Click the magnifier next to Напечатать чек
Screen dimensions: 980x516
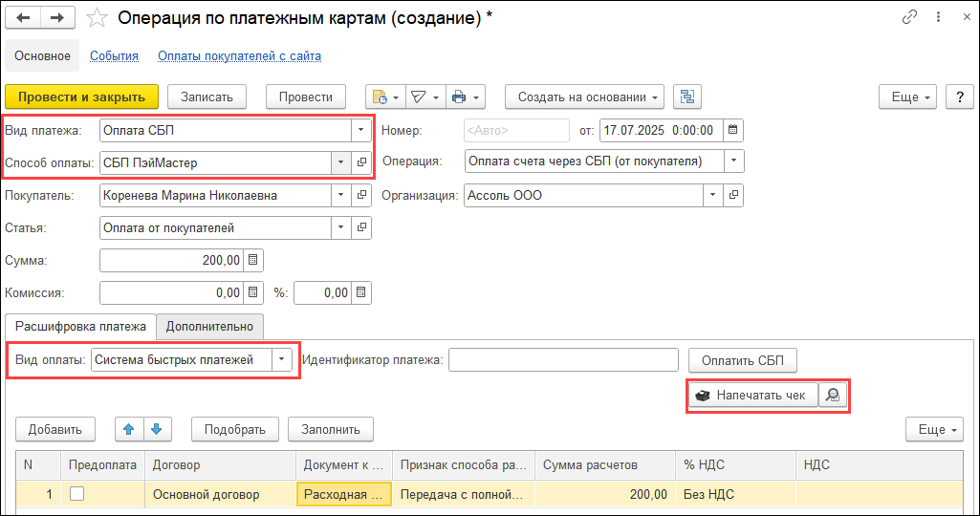point(834,396)
